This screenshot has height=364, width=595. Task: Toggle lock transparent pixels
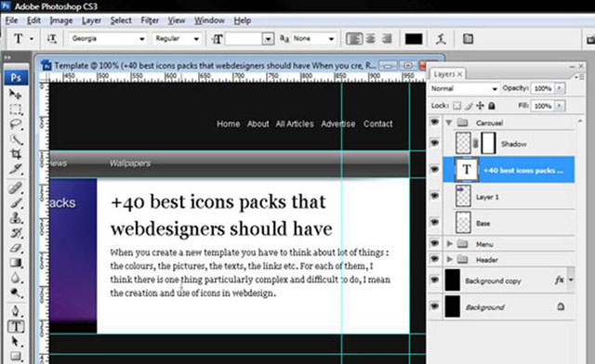[x=457, y=106]
